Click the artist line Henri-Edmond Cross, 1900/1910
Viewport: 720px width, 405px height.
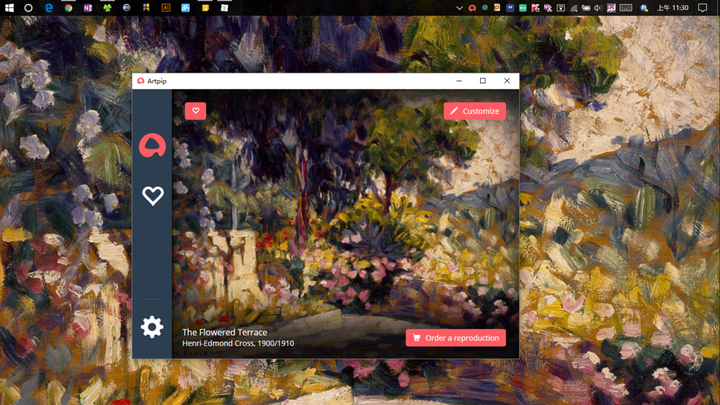[x=238, y=343]
